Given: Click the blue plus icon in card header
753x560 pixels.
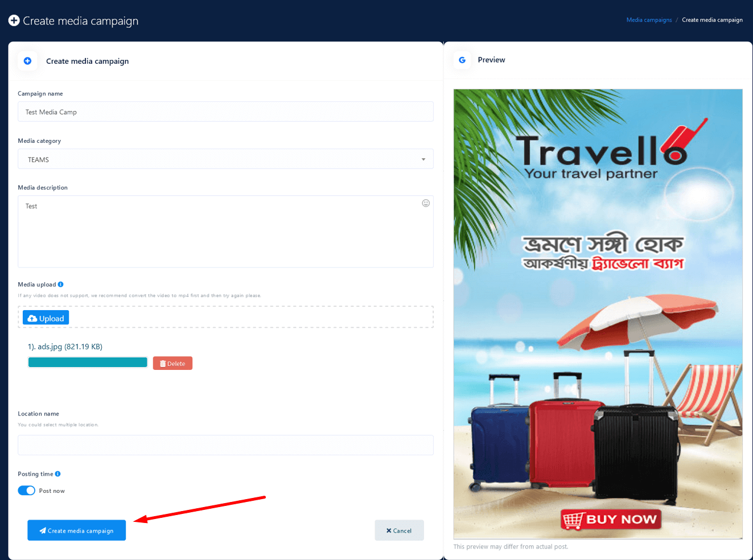Looking at the screenshot, I should coord(27,61).
